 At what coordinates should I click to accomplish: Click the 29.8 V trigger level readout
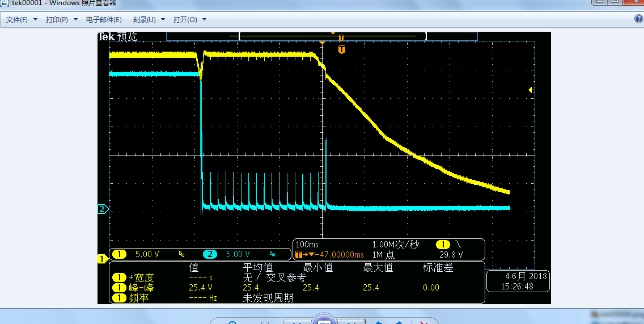[451, 255]
